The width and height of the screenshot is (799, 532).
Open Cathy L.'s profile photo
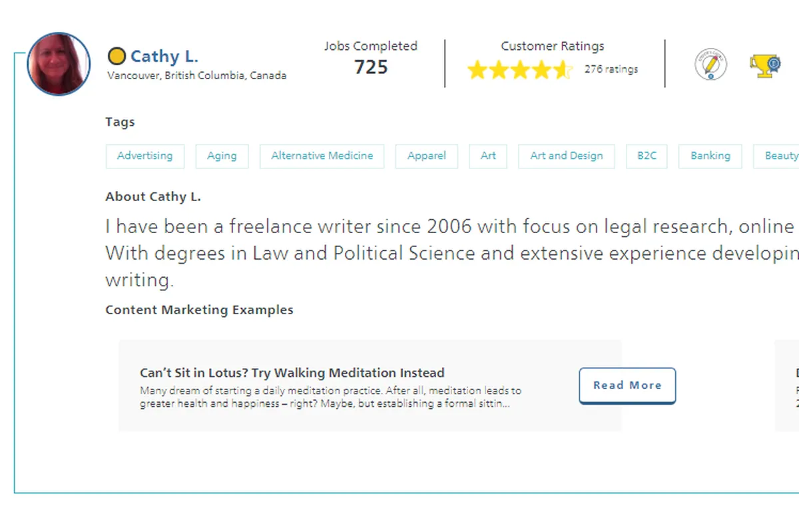click(59, 64)
